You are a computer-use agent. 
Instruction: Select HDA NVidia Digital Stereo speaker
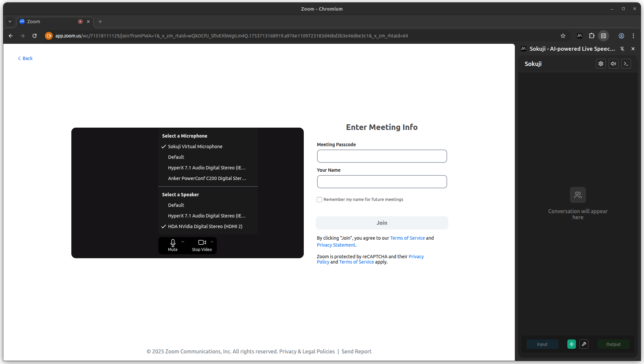pyautogui.click(x=208, y=226)
